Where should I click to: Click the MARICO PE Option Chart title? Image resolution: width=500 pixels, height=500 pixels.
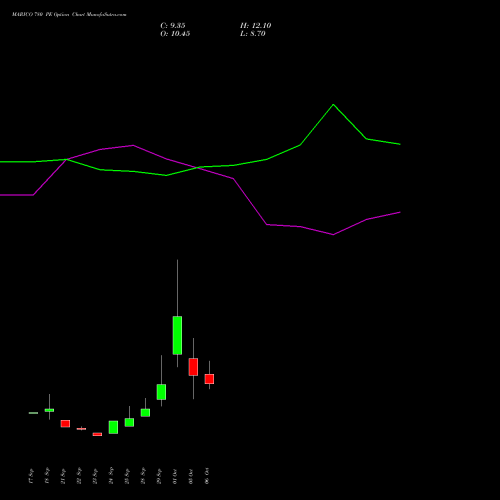[69, 15]
